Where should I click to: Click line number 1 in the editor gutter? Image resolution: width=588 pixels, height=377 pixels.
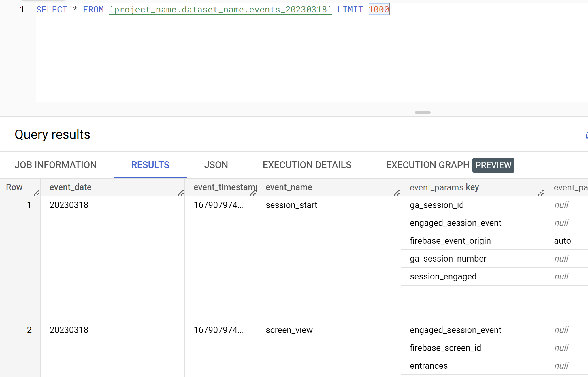tap(22, 10)
